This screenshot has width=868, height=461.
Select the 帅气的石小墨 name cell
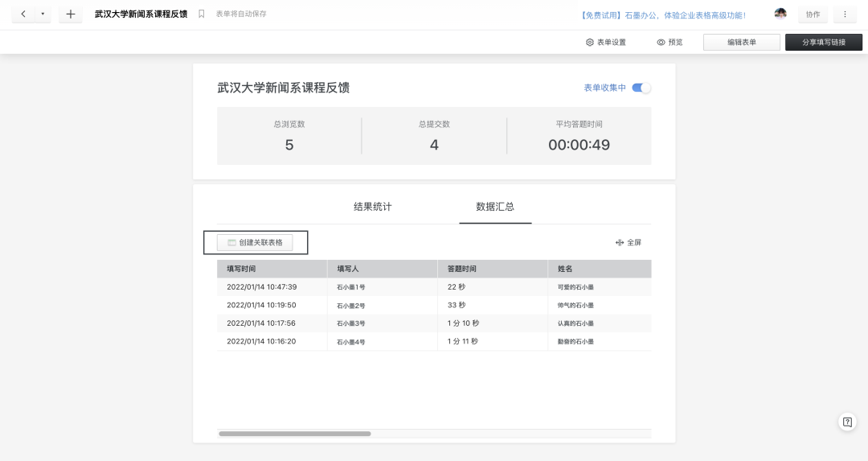pyautogui.click(x=600, y=305)
